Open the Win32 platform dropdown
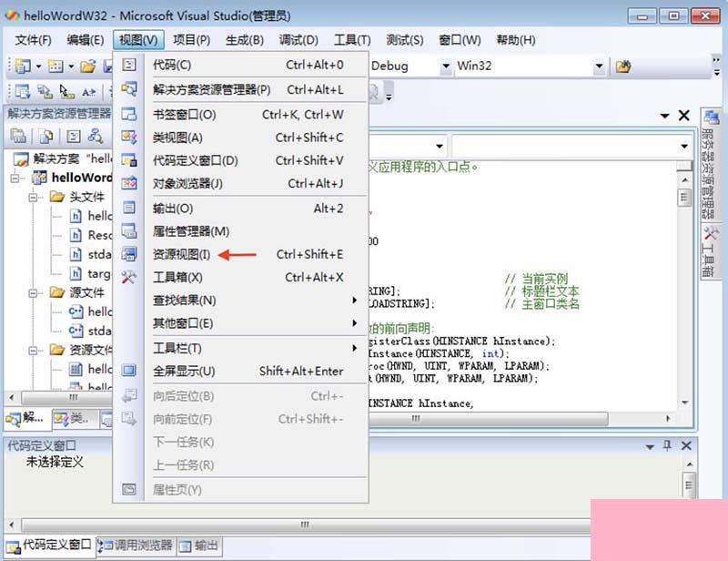 pyautogui.click(x=599, y=66)
